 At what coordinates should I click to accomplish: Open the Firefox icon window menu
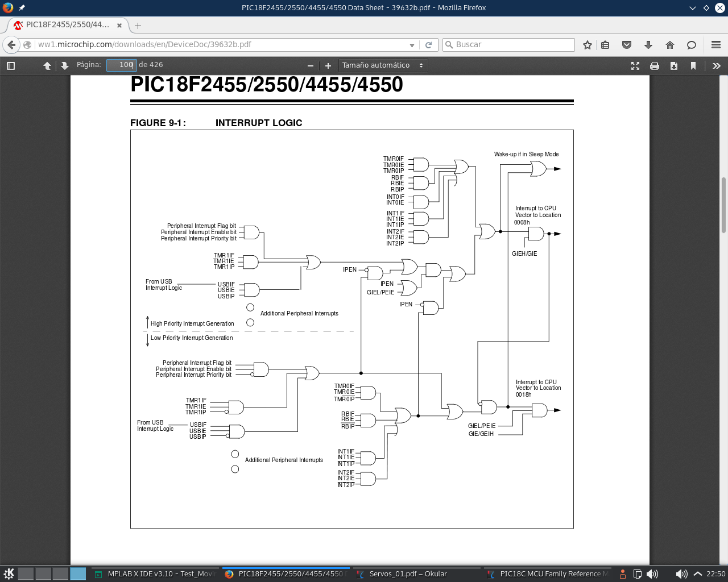(x=8, y=8)
